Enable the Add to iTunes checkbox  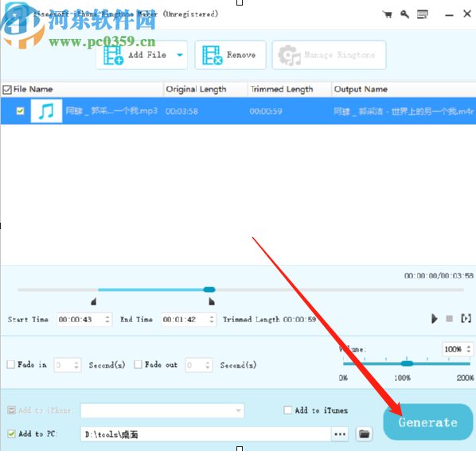click(288, 410)
